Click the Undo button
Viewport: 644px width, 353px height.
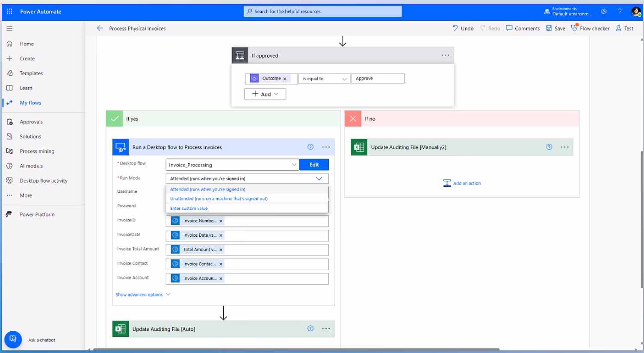tap(463, 28)
